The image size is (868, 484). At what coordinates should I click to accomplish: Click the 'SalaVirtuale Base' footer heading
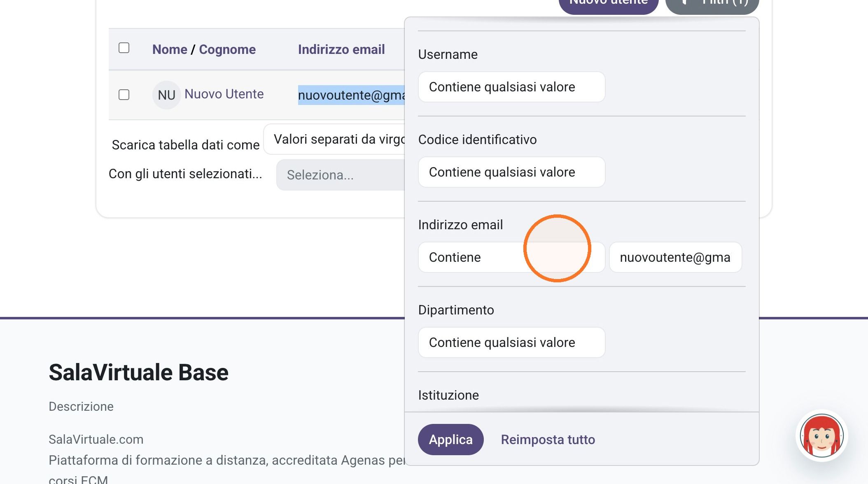(138, 372)
